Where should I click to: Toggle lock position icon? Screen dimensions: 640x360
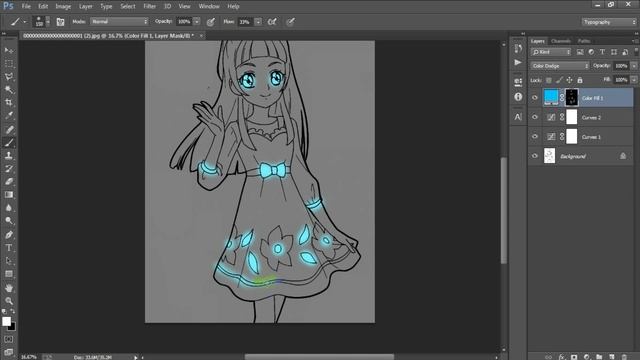569,80
